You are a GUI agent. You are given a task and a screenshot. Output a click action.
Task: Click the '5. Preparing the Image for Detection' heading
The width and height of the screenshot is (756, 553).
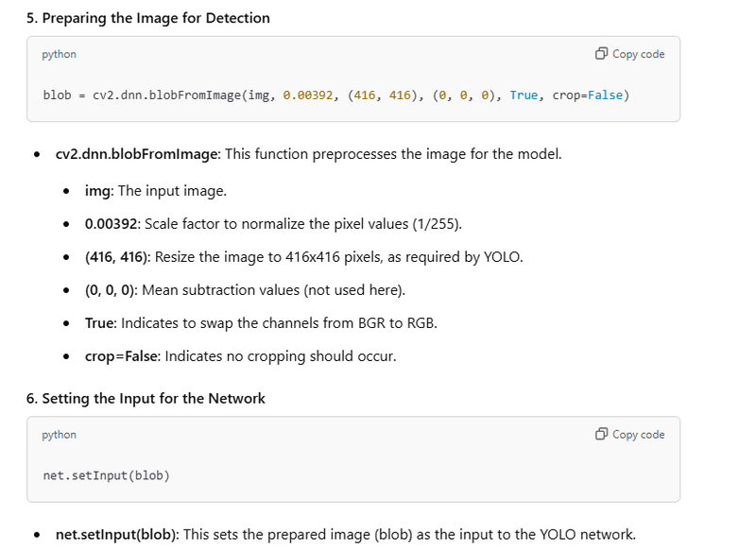pos(148,18)
